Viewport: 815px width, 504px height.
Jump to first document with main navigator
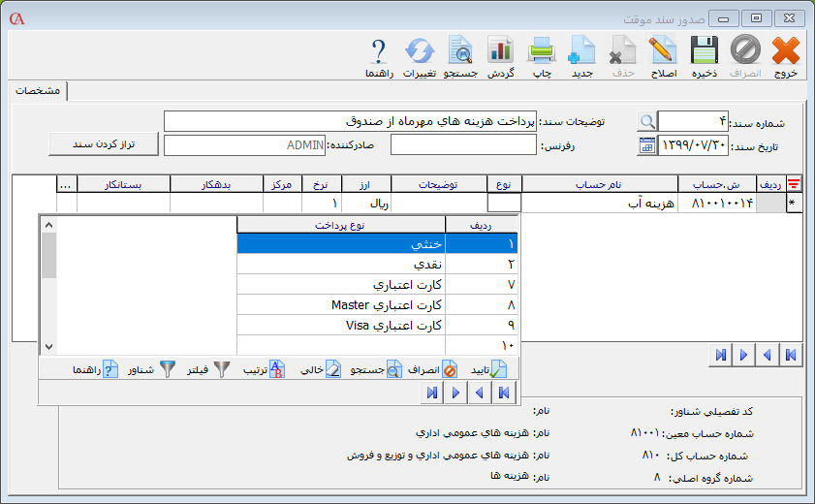coord(791,355)
